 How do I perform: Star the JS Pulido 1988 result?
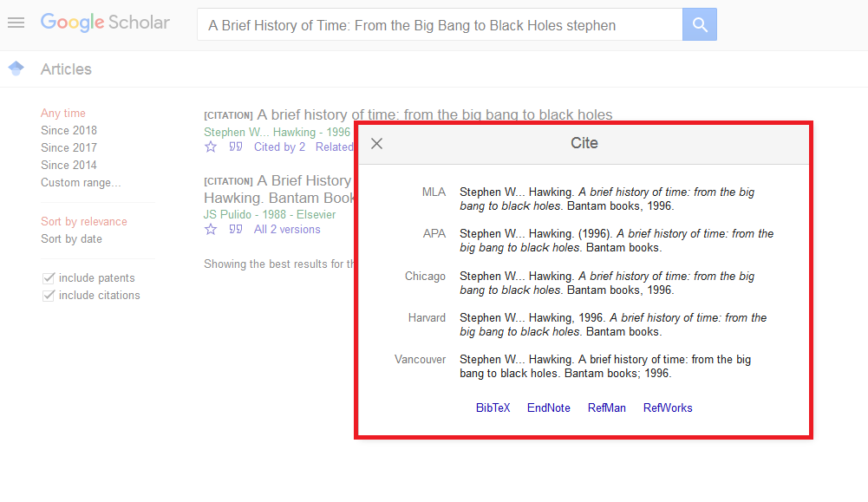pyautogui.click(x=211, y=229)
